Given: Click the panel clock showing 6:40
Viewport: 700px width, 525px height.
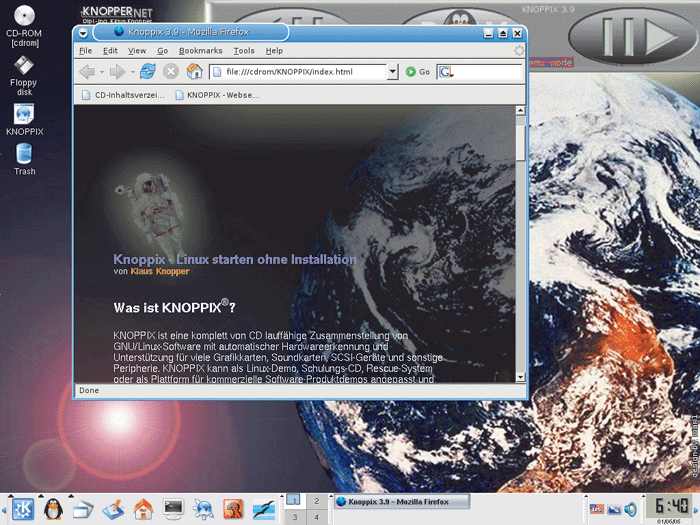Looking at the screenshot, I should (671, 506).
